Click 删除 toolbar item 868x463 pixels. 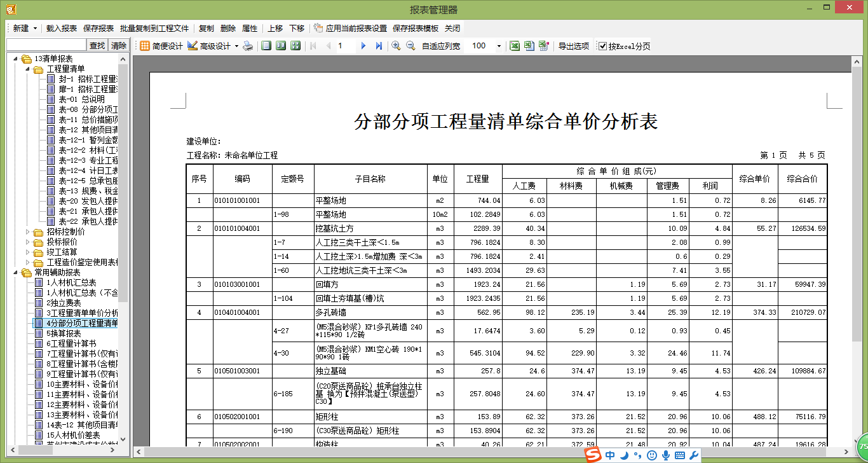click(x=228, y=29)
